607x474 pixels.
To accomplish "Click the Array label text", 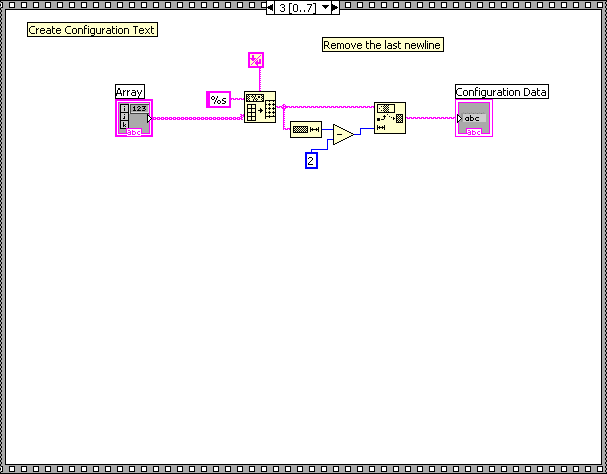I will pos(130,92).
